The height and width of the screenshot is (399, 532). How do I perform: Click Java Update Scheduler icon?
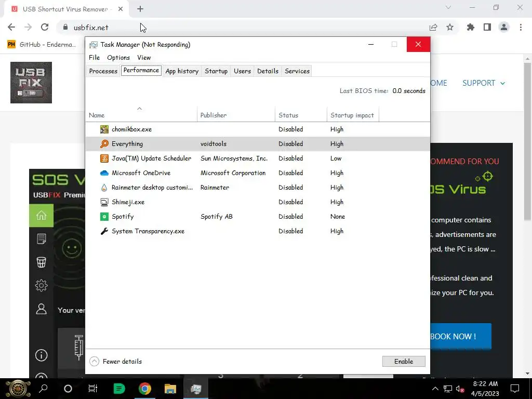tap(104, 158)
